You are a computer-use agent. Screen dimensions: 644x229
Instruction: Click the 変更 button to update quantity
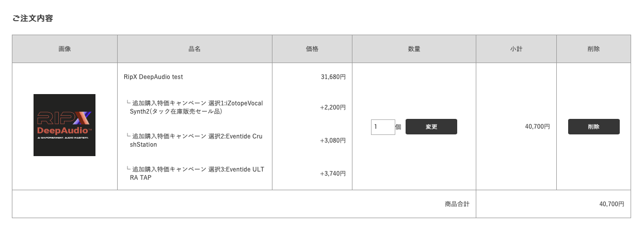[431, 127]
